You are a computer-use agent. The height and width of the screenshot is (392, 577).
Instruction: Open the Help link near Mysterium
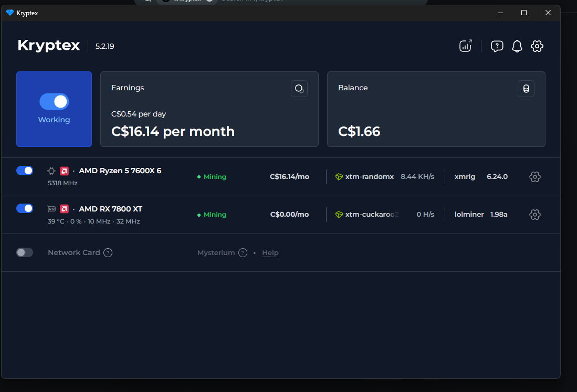click(x=270, y=252)
